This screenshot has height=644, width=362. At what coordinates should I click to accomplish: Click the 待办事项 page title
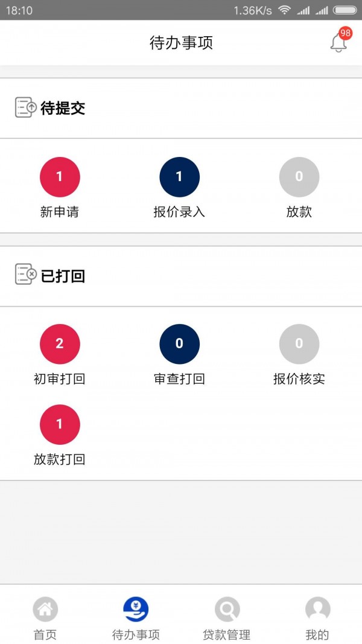(181, 42)
